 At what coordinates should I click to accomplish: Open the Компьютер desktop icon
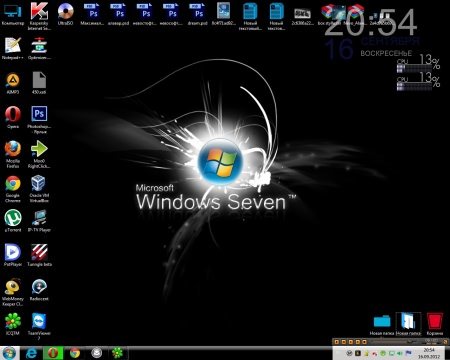[13, 15]
